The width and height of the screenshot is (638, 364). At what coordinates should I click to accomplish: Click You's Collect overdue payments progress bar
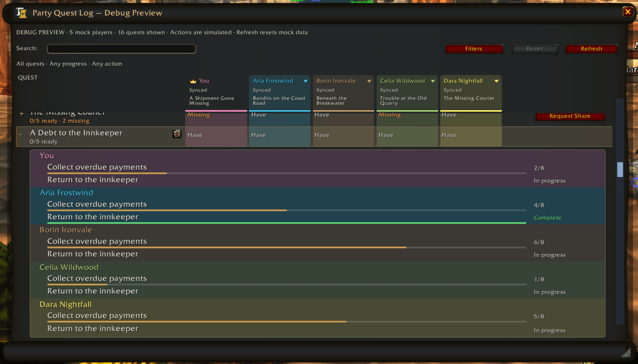click(x=287, y=173)
